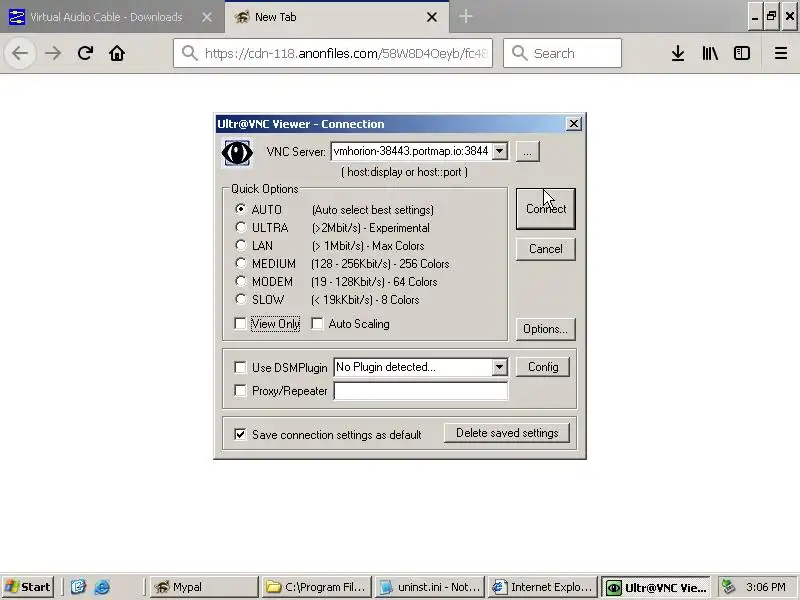Viewport: 800px width, 600px height.
Task: Click the UltraVNC eye logo icon
Action: [x=237, y=153]
